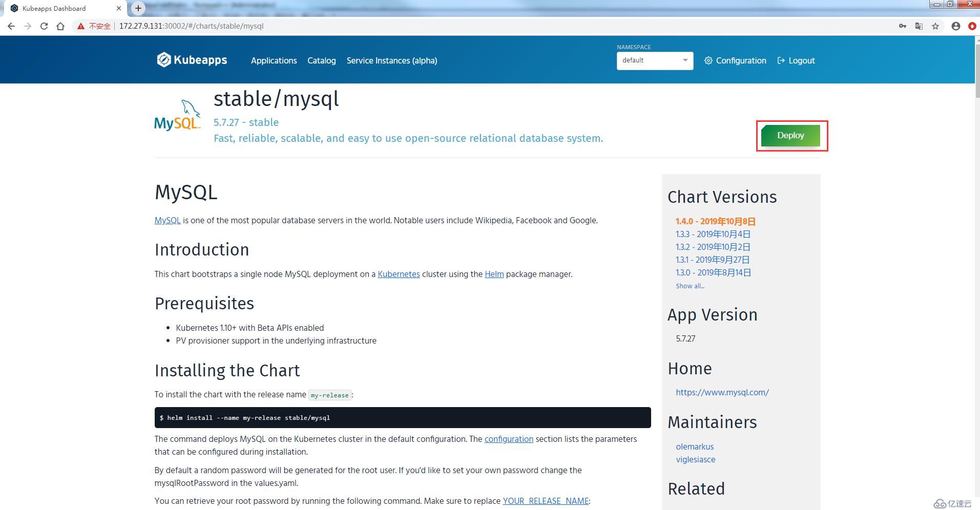Click the Prerequisites heading
The image size is (980, 510).
click(204, 303)
